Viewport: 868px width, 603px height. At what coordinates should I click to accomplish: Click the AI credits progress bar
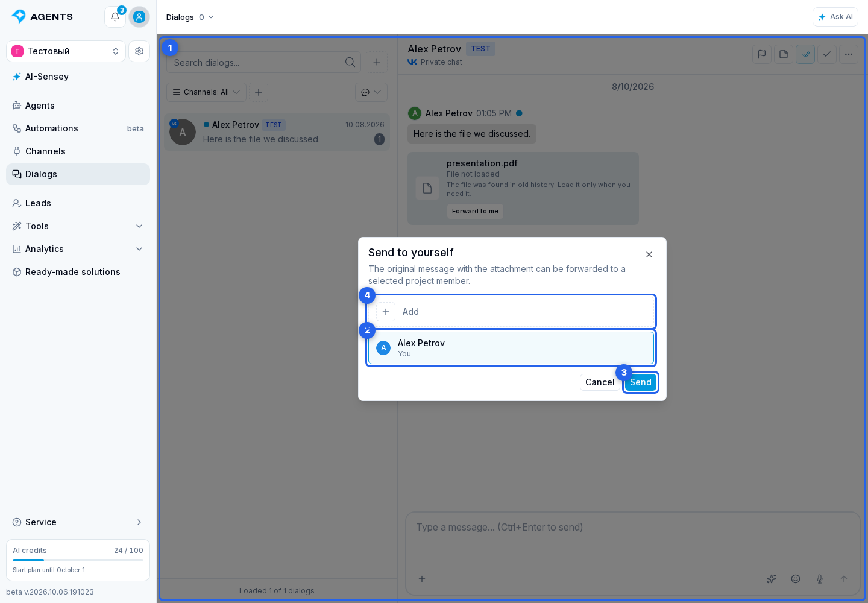pos(78,560)
